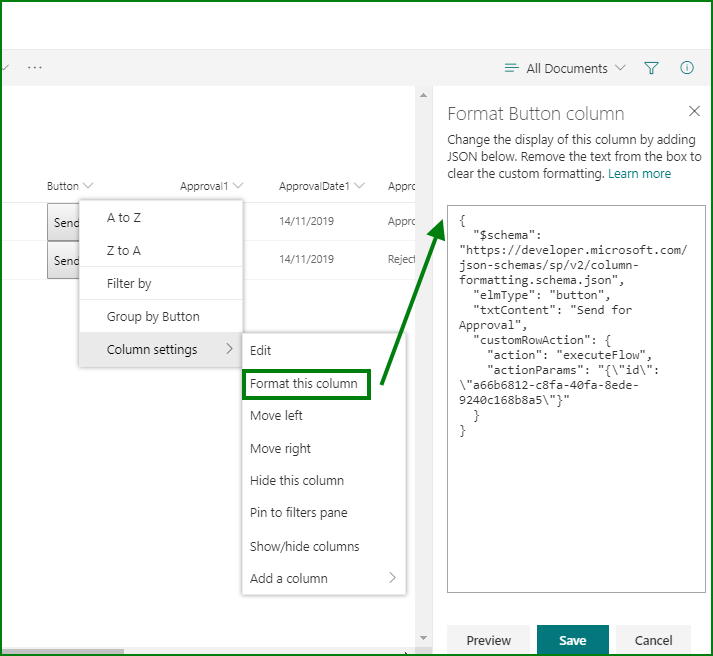The image size is (713, 656).
Task: Open the information details pane icon
Action: [687, 68]
